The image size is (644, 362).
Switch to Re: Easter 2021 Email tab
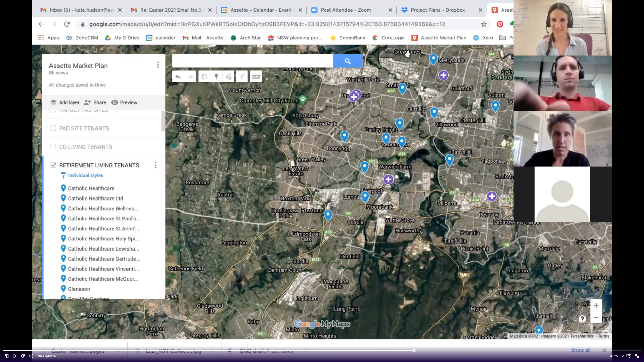[171, 10]
